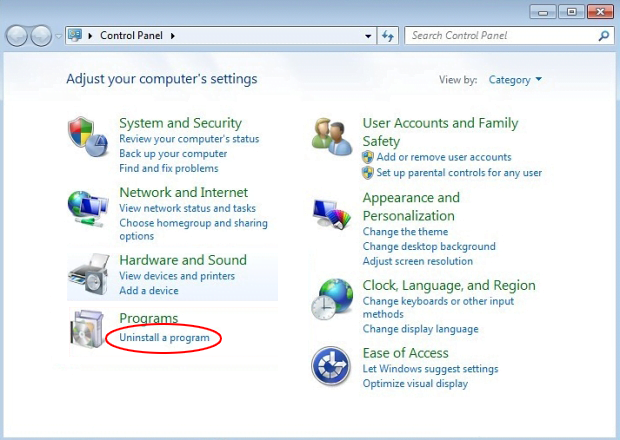This screenshot has height=440, width=620.
Task: Click Optimize visual display
Action: pos(415,383)
